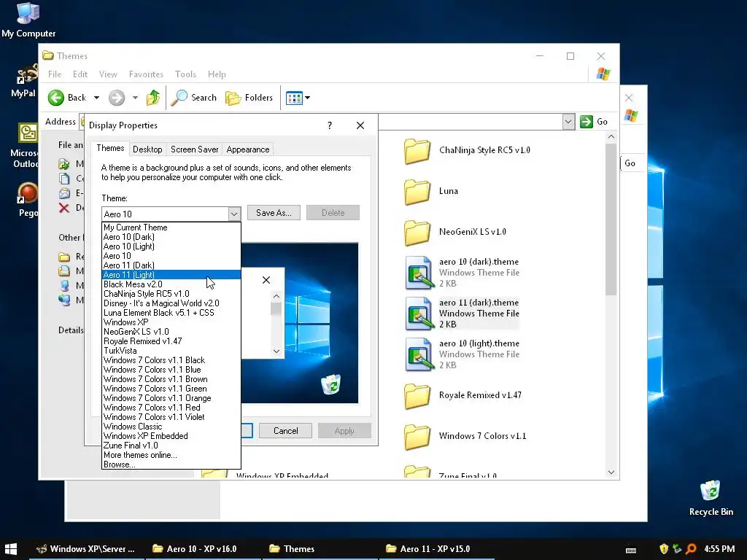Viewport: 747px width, 560px height.
Task: Click the Go button in Themes window
Action: (594, 122)
